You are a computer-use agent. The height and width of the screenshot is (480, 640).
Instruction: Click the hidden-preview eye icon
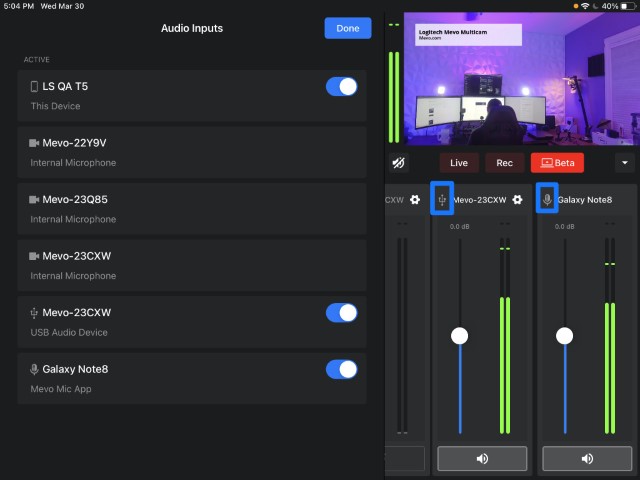click(x=399, y=163)
